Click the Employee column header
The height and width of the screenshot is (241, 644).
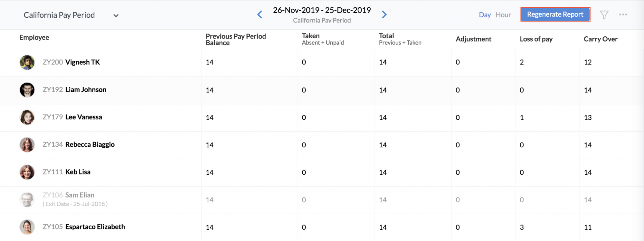(34, 38)
